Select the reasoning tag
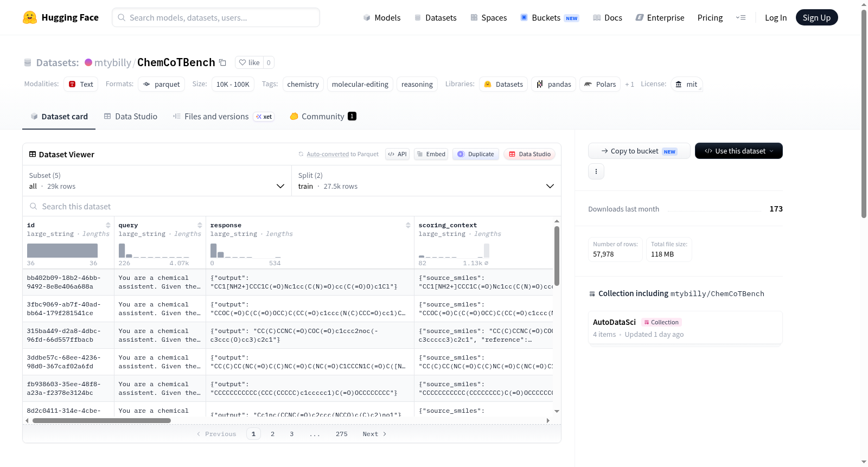The image size is (868, 467). point(417,84)
